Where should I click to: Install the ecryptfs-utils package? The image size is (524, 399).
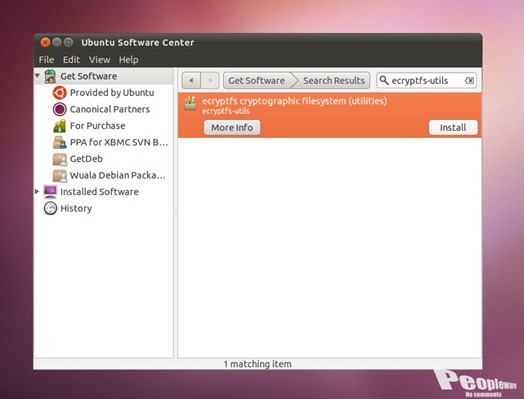[453, 128]
